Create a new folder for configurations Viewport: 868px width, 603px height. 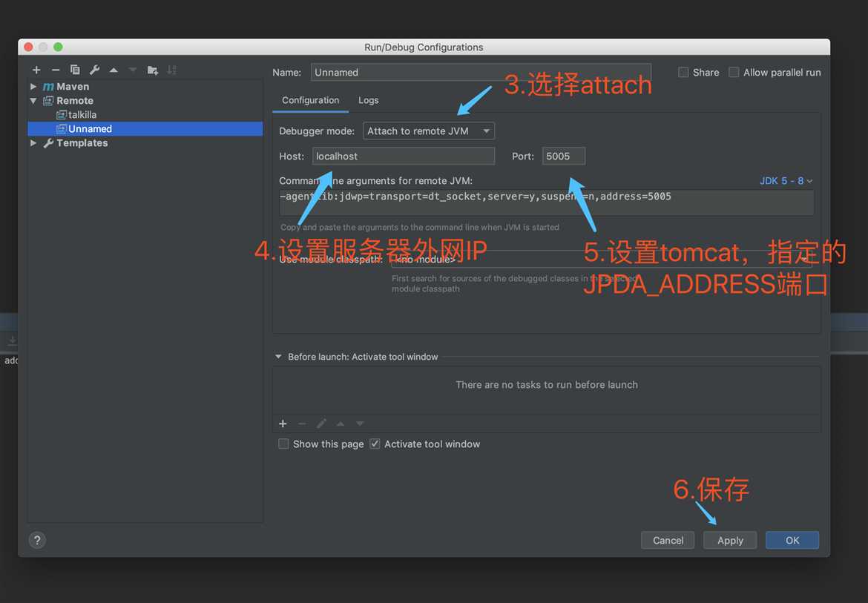[152, 70]
